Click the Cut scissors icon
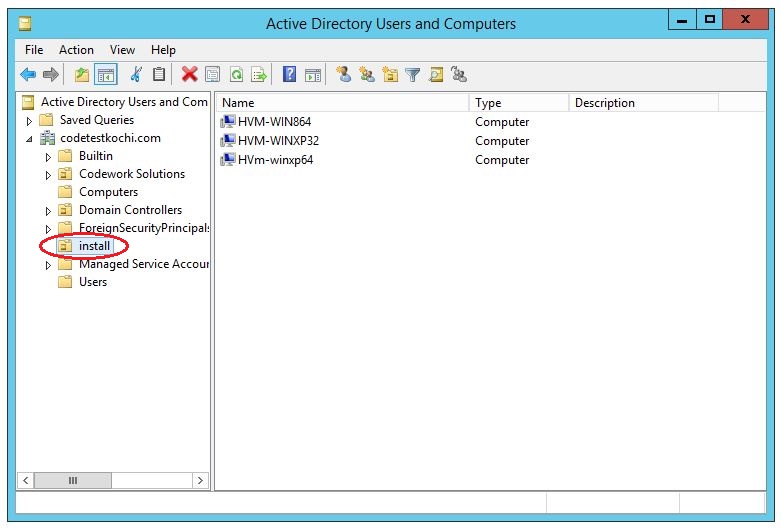Image resolution: width=781 pixels, height=529 pixels. coord(136,75)
